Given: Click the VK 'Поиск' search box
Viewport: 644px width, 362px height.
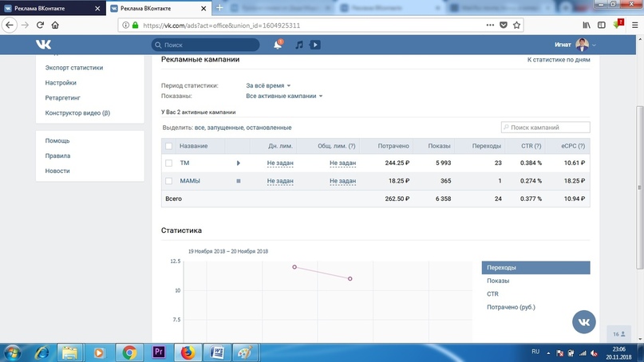Looking at the screenshot, I should (x=205, y=45).
